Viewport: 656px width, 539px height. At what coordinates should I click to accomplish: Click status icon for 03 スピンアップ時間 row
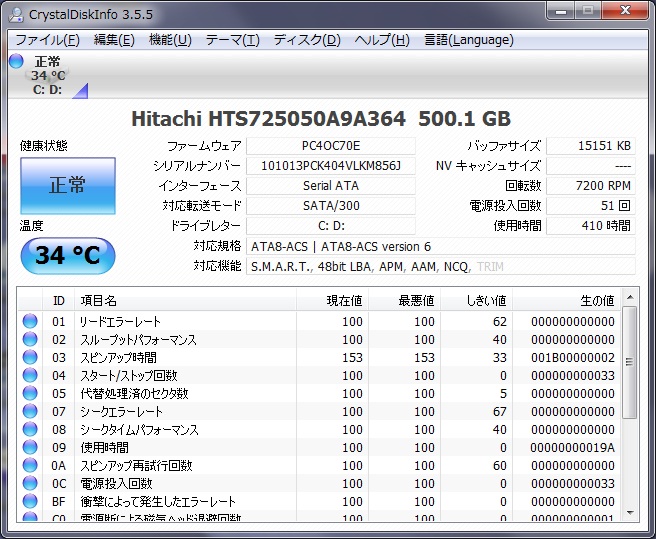pos(30,358)
